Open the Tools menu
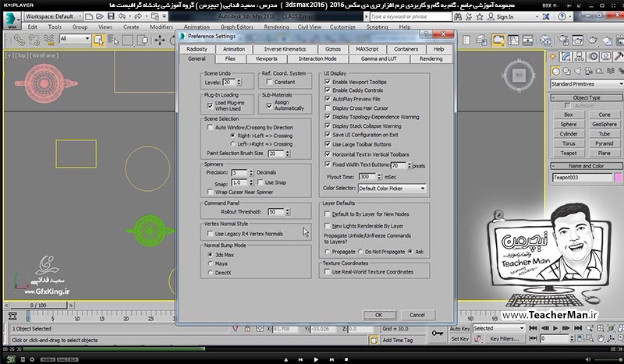624x364 pixels. pyautogui.click(x=55, y=27)
